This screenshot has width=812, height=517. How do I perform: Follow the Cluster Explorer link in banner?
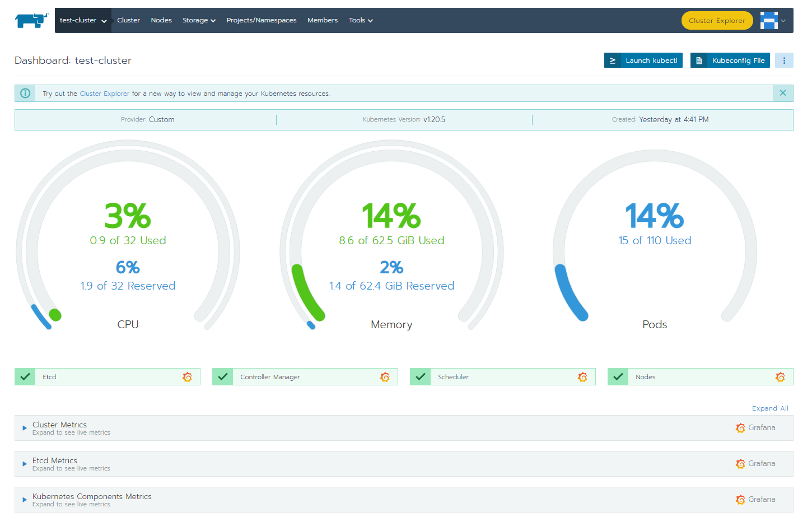click(105, 94)
